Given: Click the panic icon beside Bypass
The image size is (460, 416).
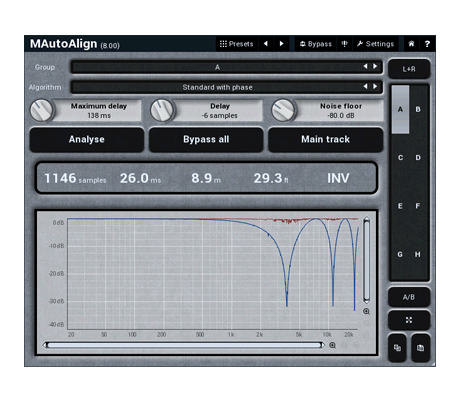Looking at the screenshot, I should pyautogui.click(x=345, y=44).
